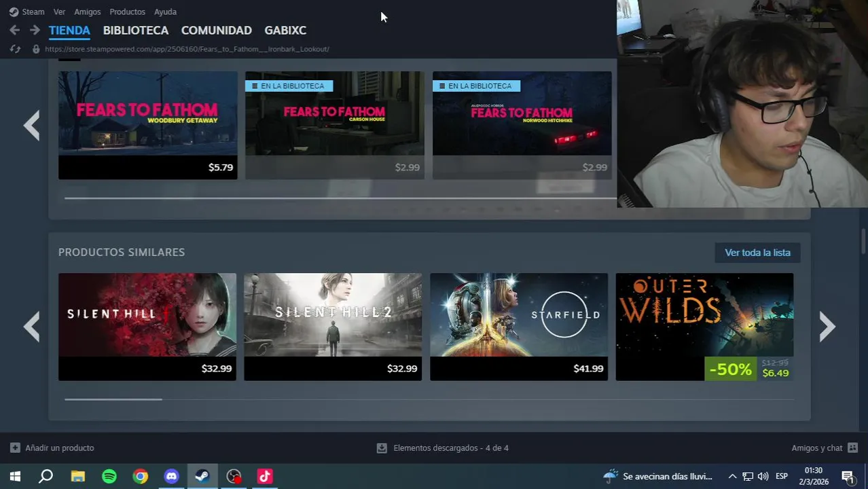Click the Fears to Fathom carousel scrollbar
Screen dimensions: 868x489
pyautogui.click(x=340, y=198)
